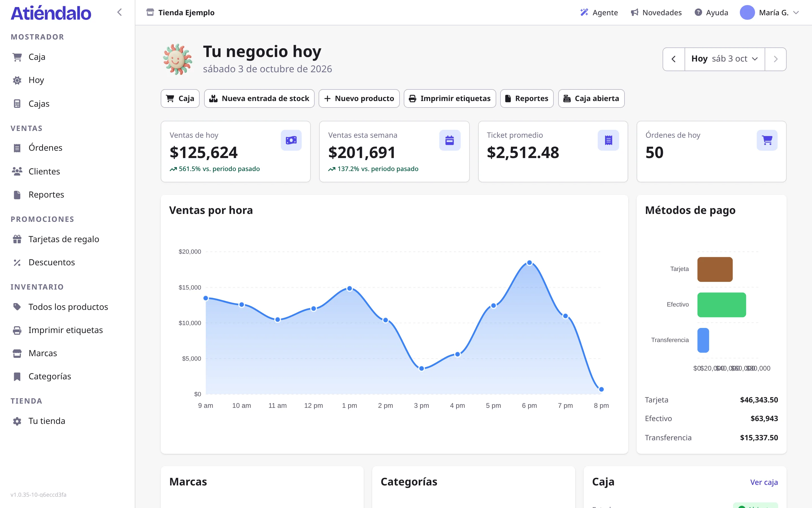Click the Clientes people icon
The height and width of the screenshot is (508, 812).
(x=17, y=171)
